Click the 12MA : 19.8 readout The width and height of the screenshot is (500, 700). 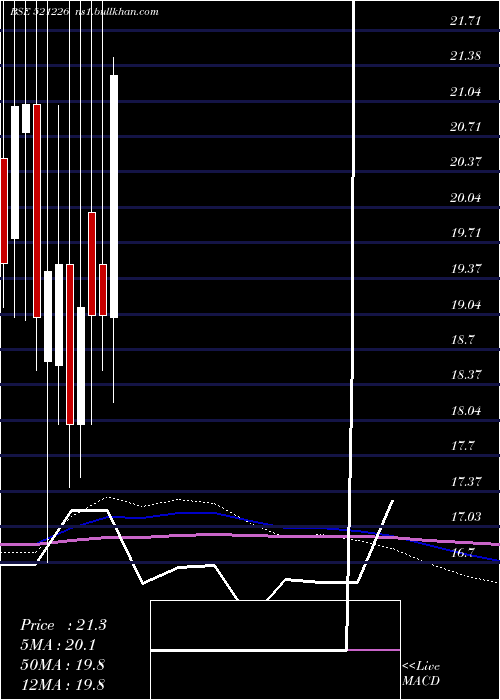[62, 684]
